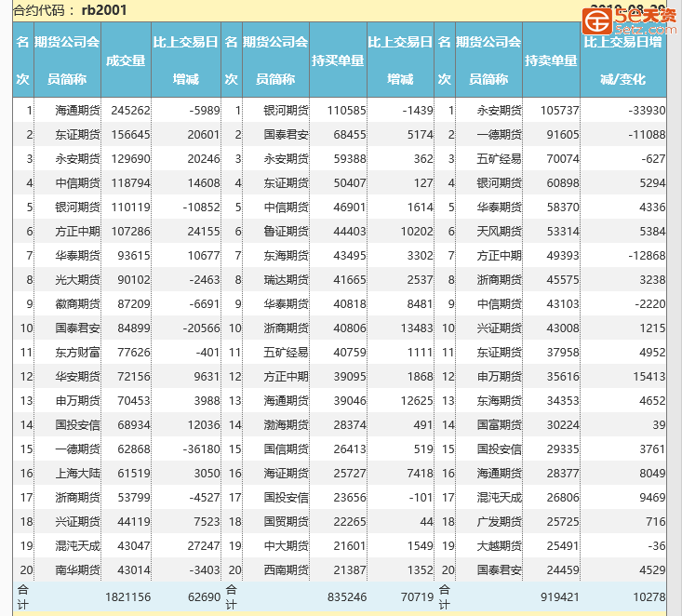Click total short positions 919421
The height and width of the screenshot is (616, 682).
click(x=560, y=597)
